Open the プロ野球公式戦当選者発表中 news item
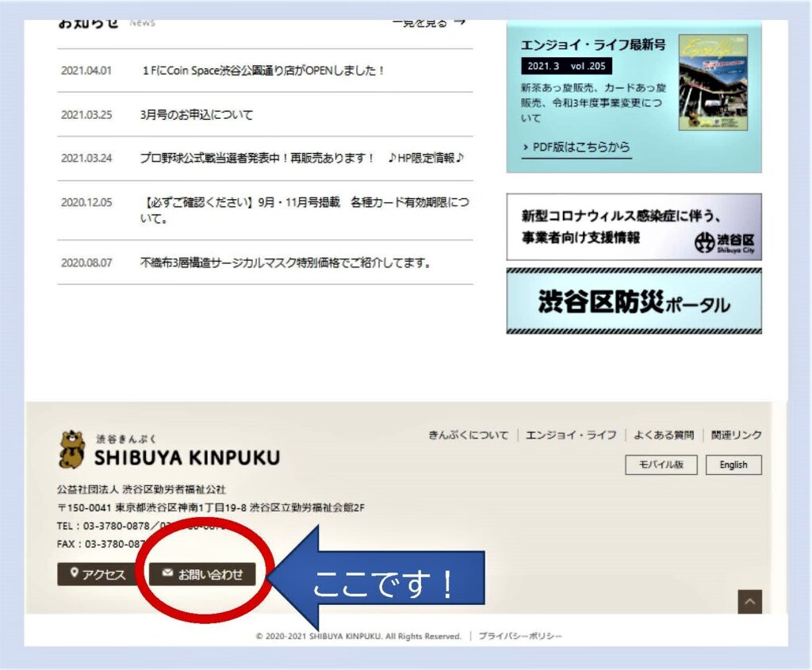The height and width of the screenshot is (670, 812). click(x=302, y=158)
